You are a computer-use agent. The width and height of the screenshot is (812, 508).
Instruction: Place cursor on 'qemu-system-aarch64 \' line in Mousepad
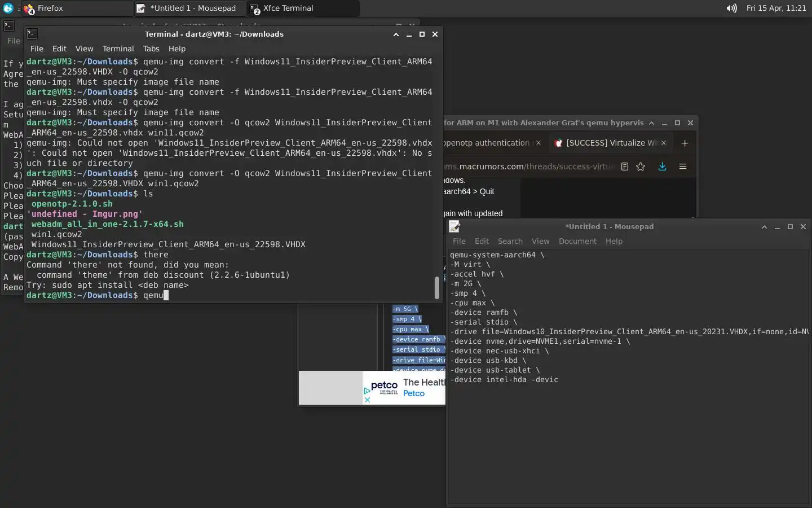coord(497,255)
